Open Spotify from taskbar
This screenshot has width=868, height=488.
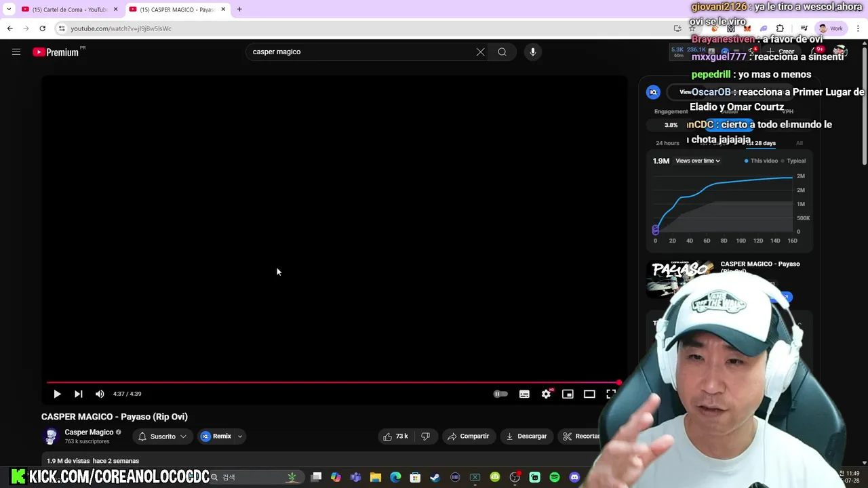click(555, 477)
